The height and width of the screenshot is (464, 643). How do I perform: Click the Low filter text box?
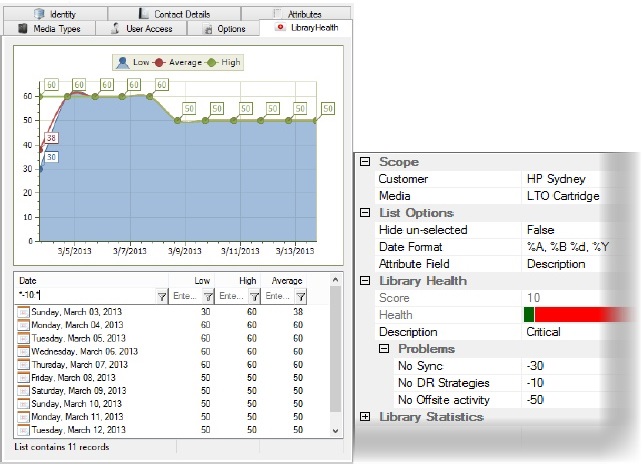click(186, 296)
